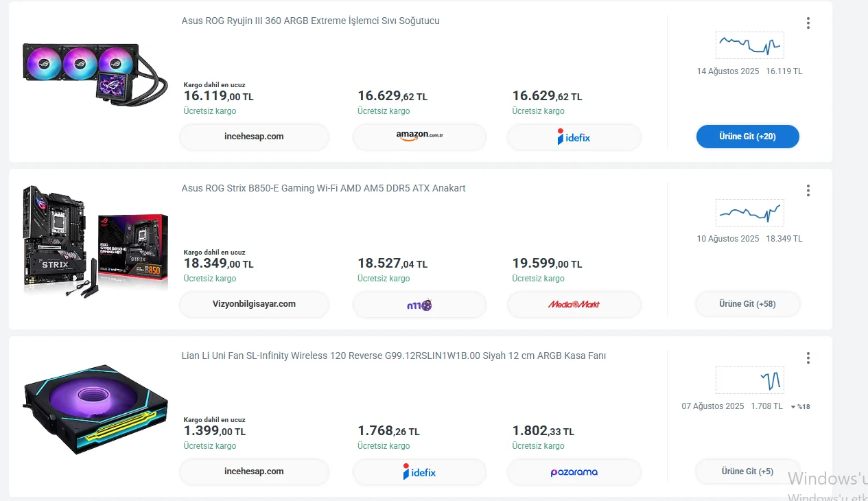The image size is (868, 501).
Task: Open Asus ROG Ryujin III 360 title link
Action: (310, 21)
